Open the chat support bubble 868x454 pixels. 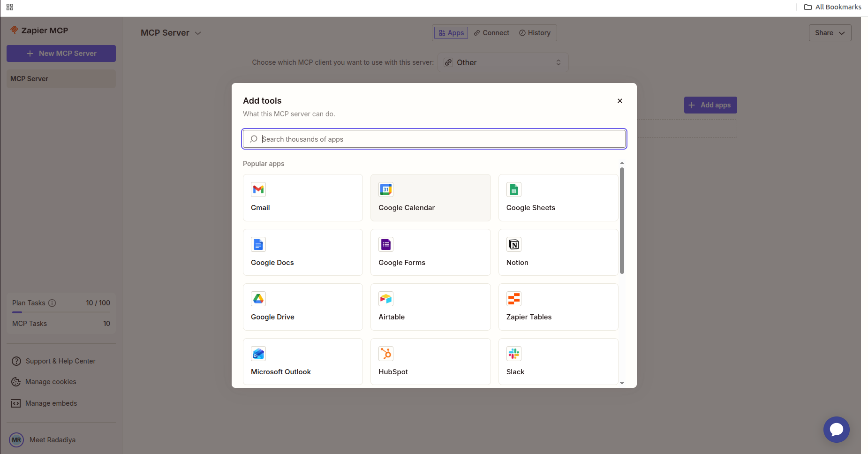pyautogui.click(x=837, y=430)
